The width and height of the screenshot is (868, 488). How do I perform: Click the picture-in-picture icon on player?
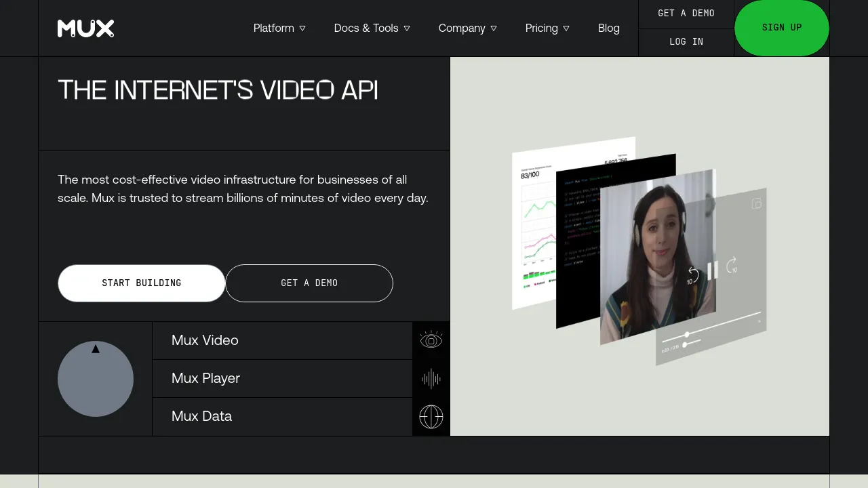tap(757, 203)
